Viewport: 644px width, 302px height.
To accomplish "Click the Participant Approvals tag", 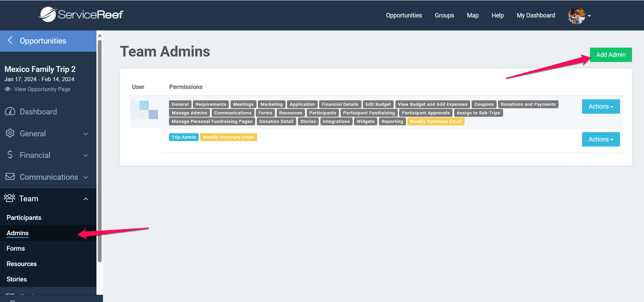I will (426, 113).
